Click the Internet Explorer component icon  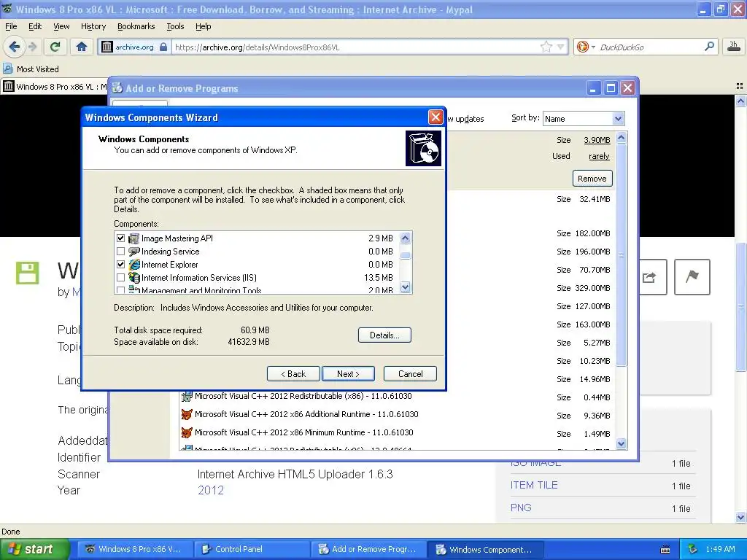click(134, 264)
